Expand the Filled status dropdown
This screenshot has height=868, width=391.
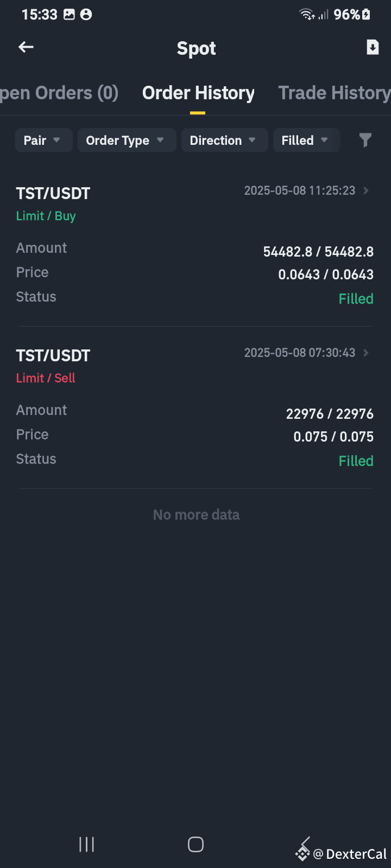tap(306, 141)
